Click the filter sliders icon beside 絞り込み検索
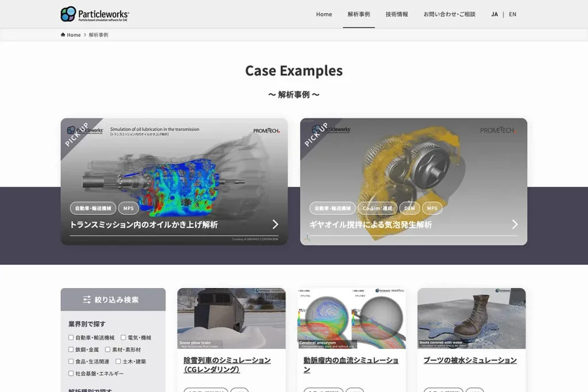The image size is (588, 392). [87, 300]
